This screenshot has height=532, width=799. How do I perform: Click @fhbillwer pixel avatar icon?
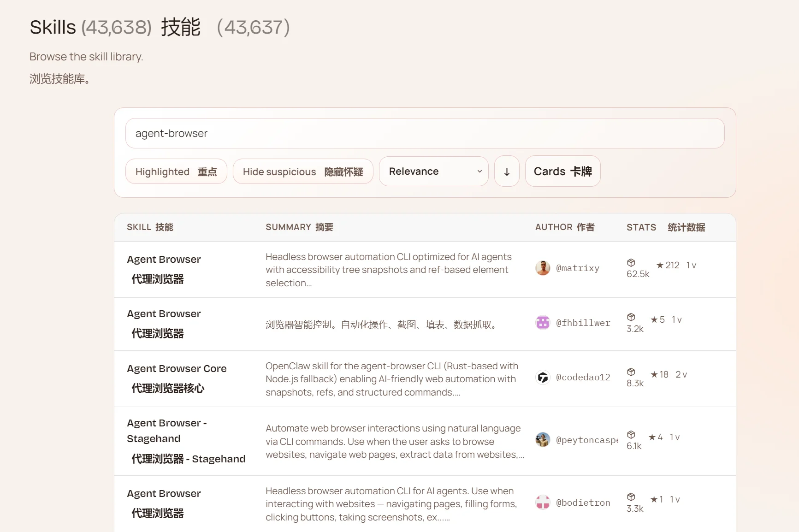(543, 323)
